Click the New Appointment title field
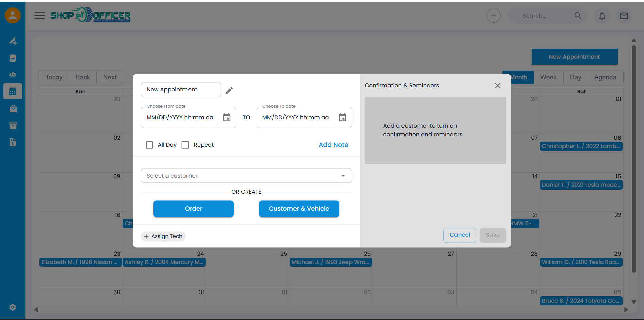This screenshot has width=644, height=320. click(x=181, y=90)
